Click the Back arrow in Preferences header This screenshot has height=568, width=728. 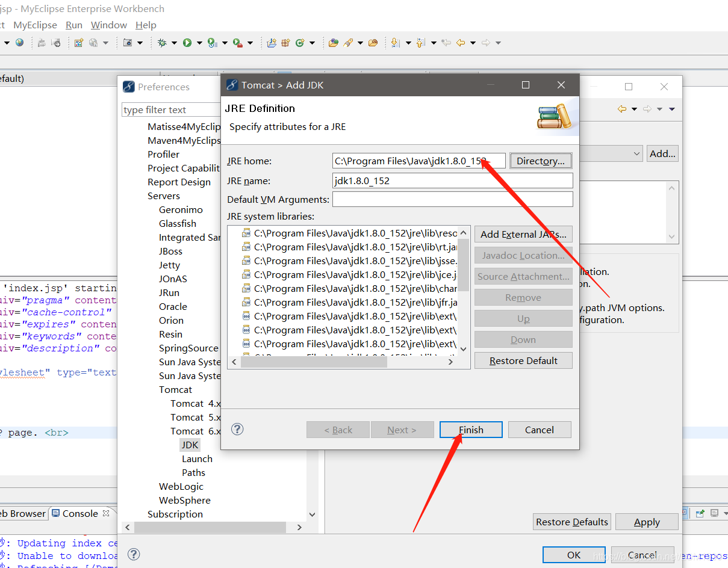tap(622, 109)
